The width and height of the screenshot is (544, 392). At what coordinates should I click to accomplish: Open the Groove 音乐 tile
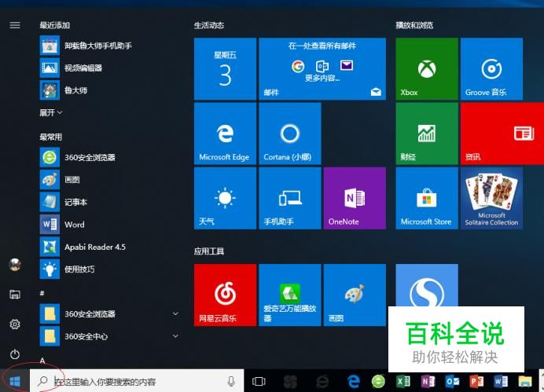tap(491, 68)
